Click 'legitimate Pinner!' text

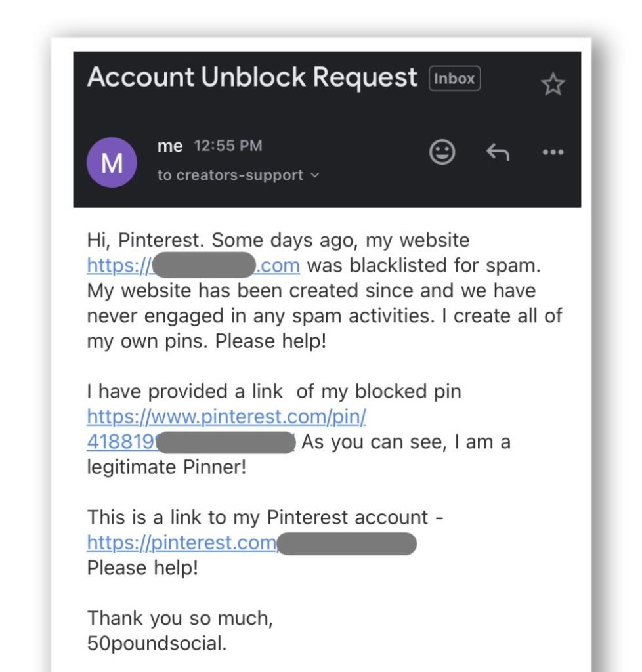coord(166,468)
